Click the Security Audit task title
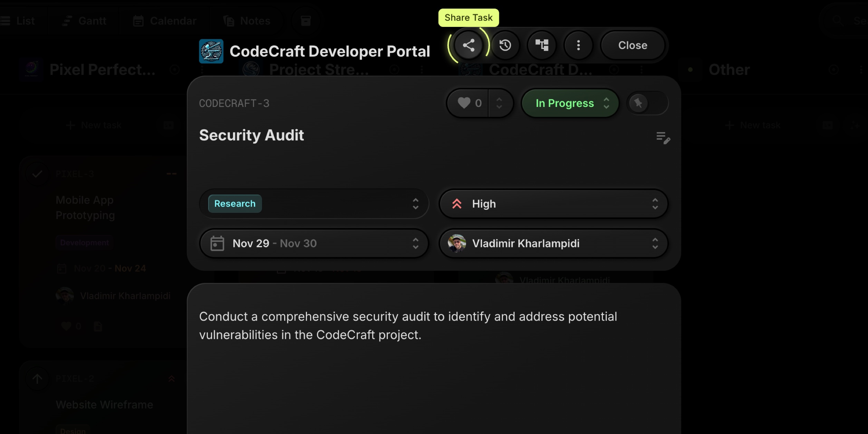 [251, 135]
